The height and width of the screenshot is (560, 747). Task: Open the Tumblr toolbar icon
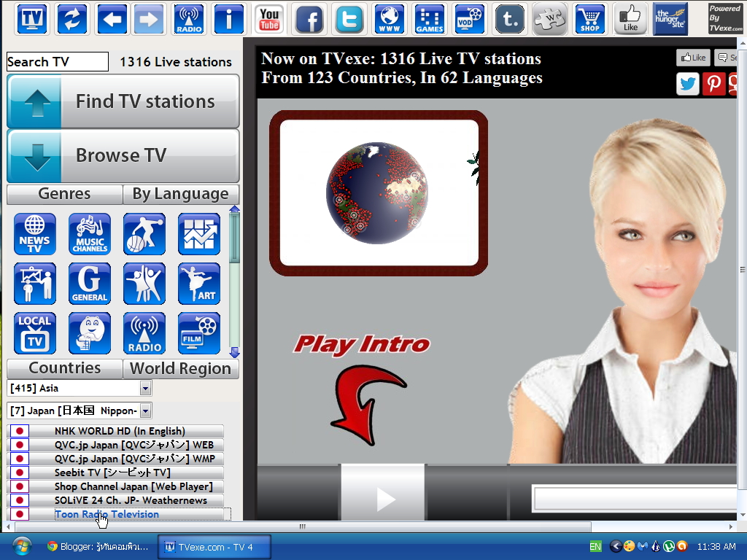pyautogui.click(x=510, y=19)
